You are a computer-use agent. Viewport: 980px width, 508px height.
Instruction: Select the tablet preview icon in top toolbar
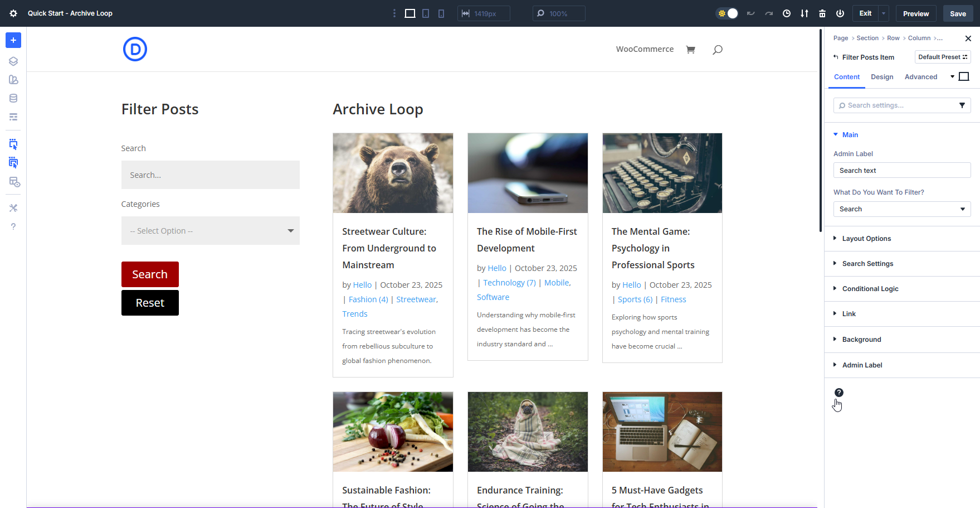[x=425, y=13]
